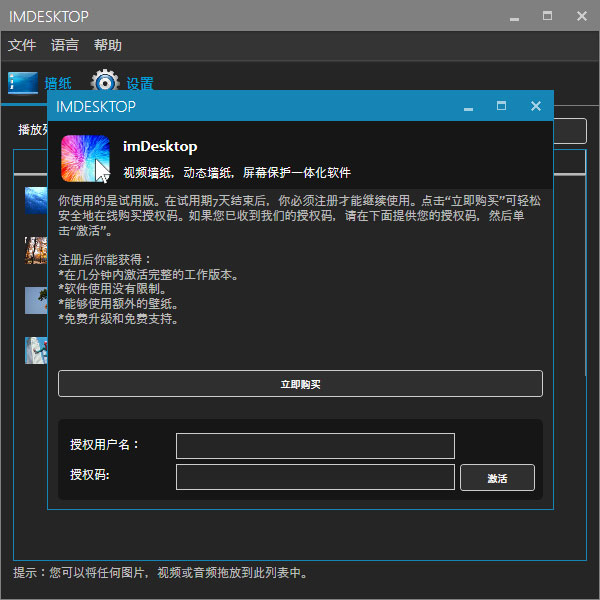Click the 提示 hint text at bottom
The width and height of the screenshot is (600, 600).
pyautogui.click(x=160, y=572)
